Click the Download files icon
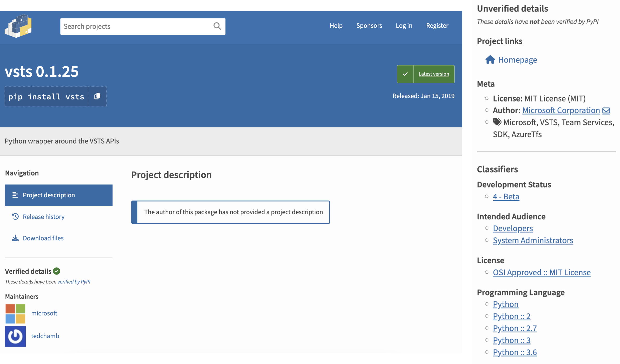Viewport: 620px width, 364px height. coord(15,238)
